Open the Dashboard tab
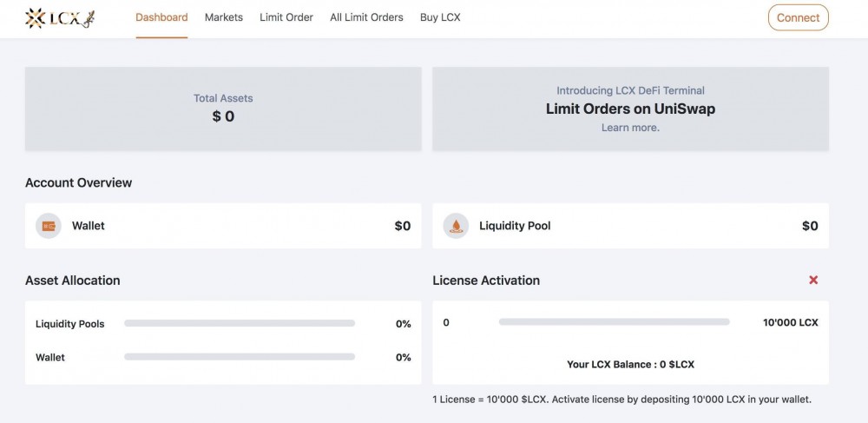 [161, 17]
